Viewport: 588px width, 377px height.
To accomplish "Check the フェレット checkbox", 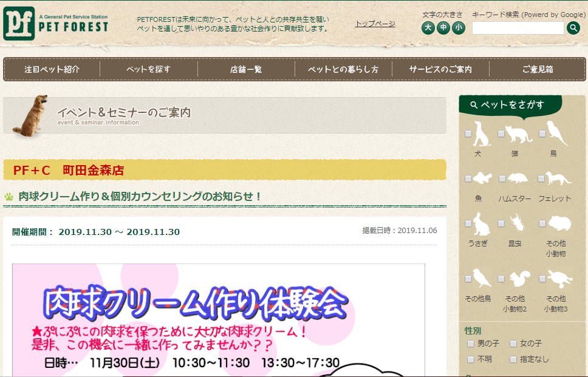I will (x=541, y=178).
